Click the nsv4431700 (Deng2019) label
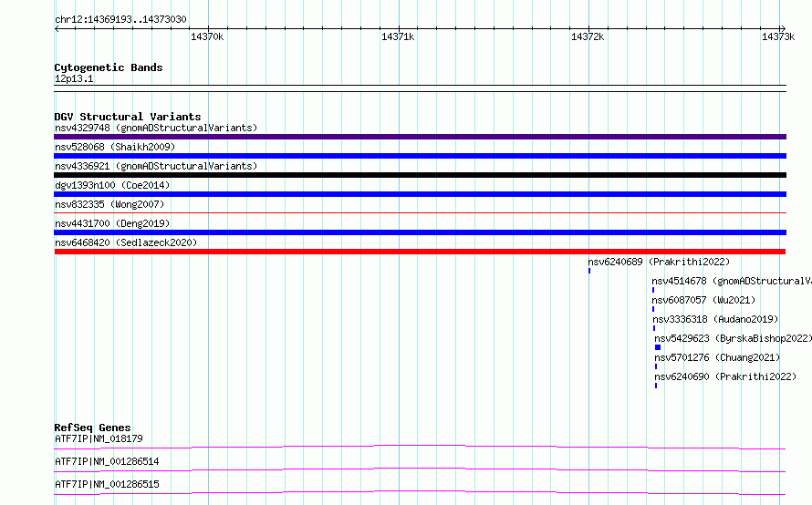 point(112,223)
